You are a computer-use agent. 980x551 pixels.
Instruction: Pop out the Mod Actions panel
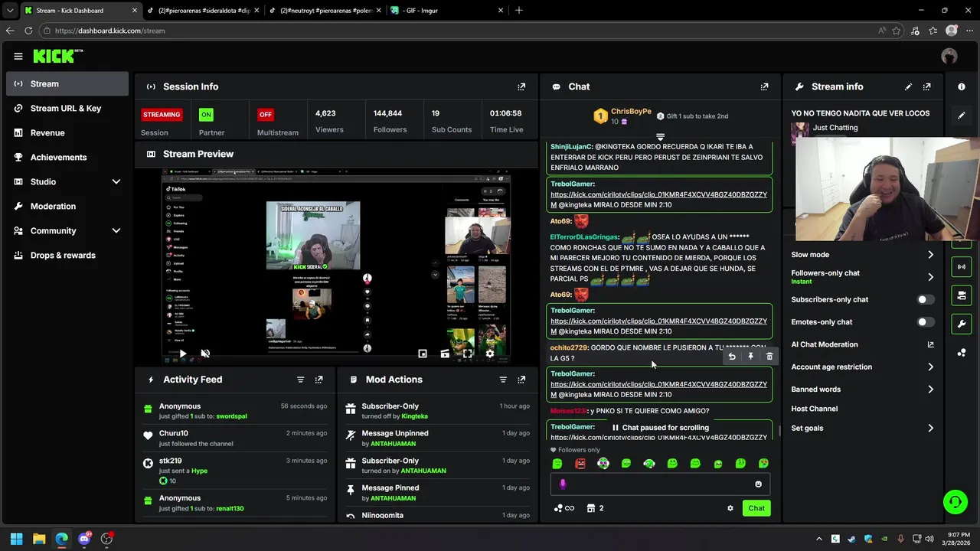(x=521, y=380)
